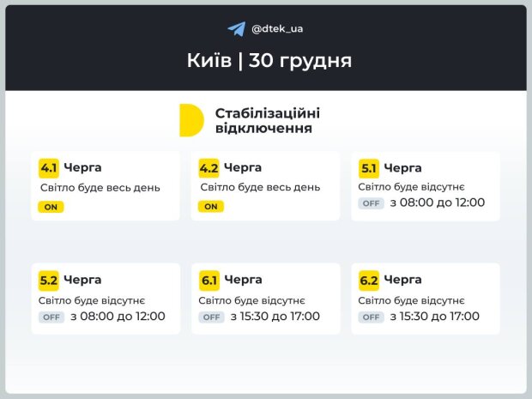Screen dimensions: 532x399
Task: Click queue 6.1 outage time 15:30–17:00
Action: pyautogui.click(x=275, y=317)
